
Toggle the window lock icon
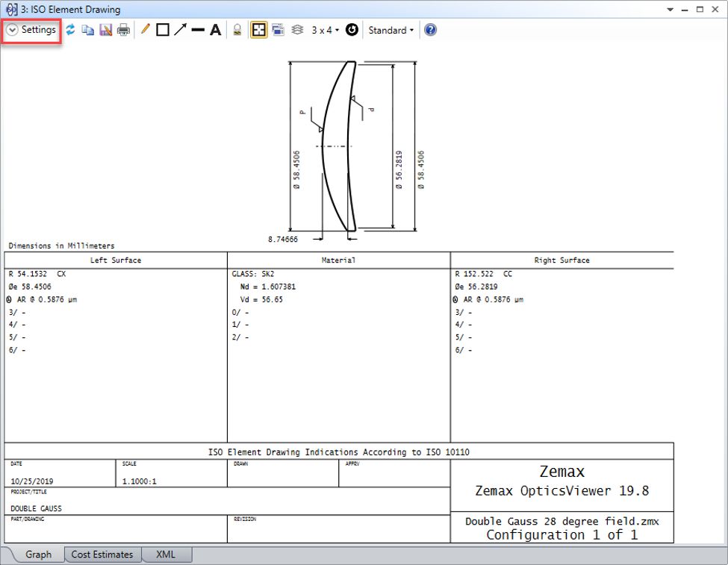237,31
